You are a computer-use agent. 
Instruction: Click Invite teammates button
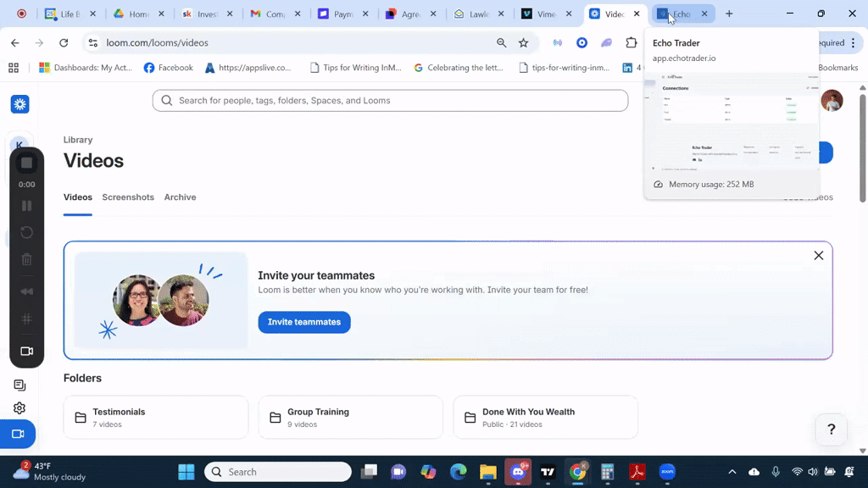304,322
